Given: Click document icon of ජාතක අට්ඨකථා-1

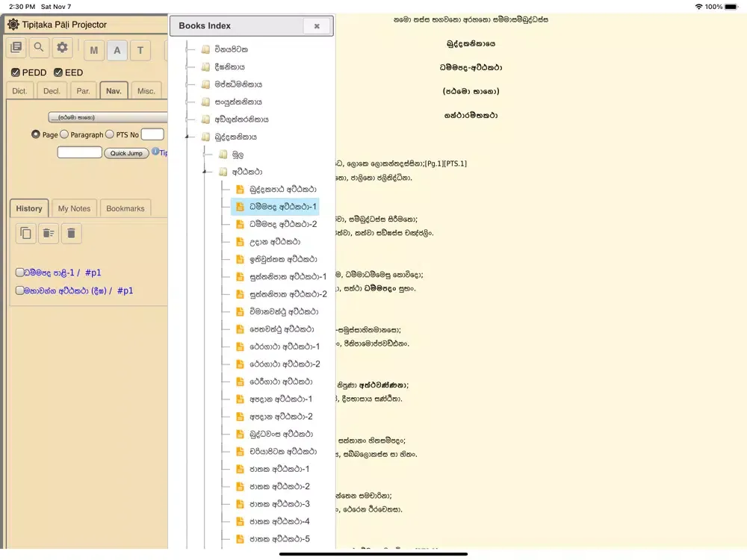Looking at the screenshot, I should 240,469.
